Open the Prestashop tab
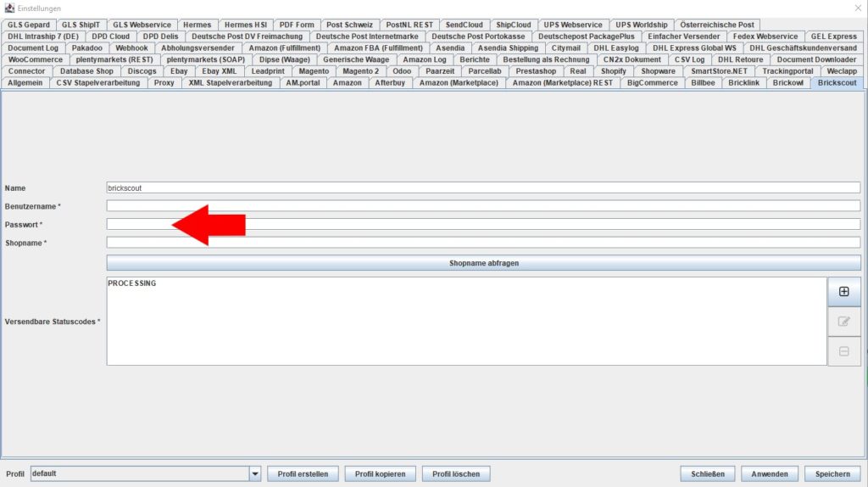 (536, 71)
